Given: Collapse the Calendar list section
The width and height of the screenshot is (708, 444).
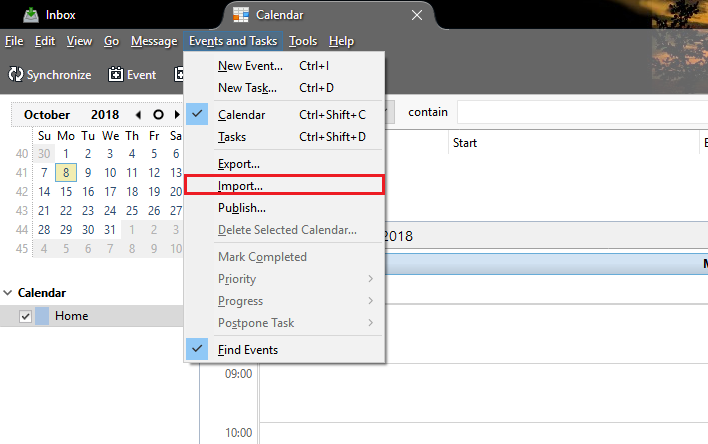Looking at the screenshot, I should (x=7, y=293).
